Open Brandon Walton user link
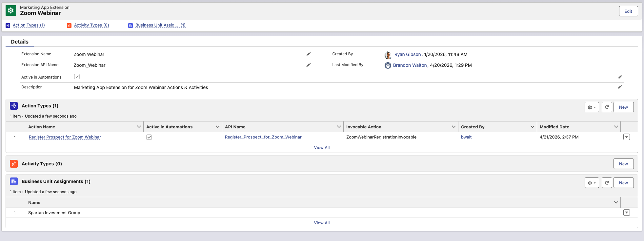 pos(410,65)
